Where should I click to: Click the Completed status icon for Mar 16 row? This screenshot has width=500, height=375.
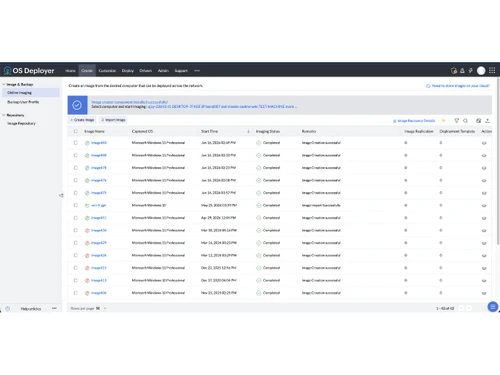[x=259, y=243]
